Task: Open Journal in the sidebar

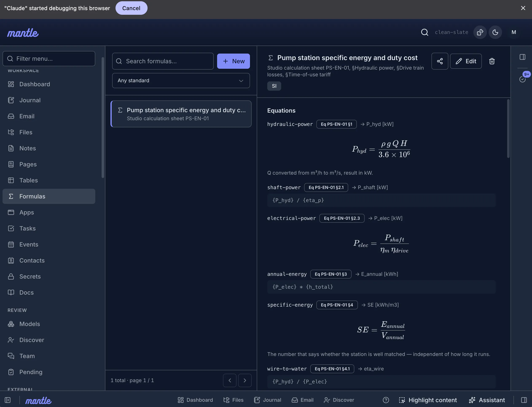Action: [x=49, y=100]
